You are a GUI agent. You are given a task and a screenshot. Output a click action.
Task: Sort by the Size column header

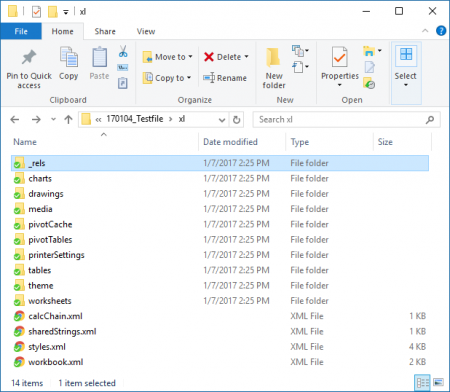402,142
